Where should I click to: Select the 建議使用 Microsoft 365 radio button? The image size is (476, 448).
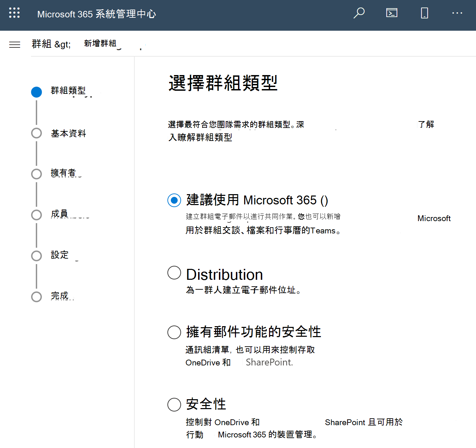coord(174,200)
